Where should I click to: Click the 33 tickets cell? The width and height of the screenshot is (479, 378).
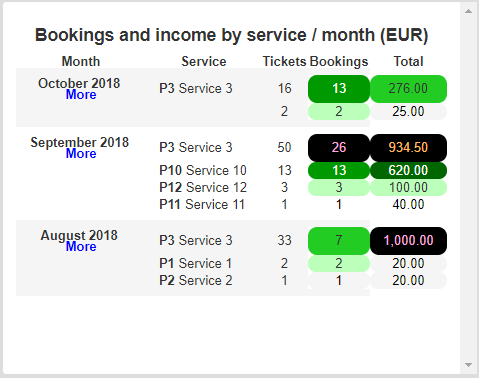[x=284, y=241]
